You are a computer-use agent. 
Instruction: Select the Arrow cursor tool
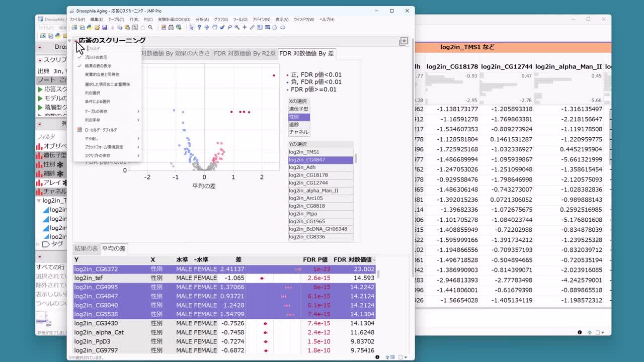point(191,27)
